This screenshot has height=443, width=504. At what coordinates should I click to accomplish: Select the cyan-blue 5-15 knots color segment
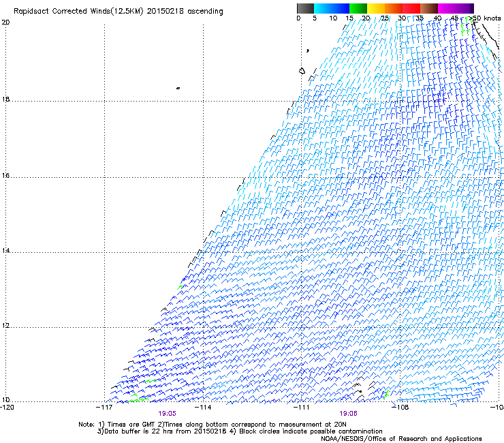coord(332,8)
